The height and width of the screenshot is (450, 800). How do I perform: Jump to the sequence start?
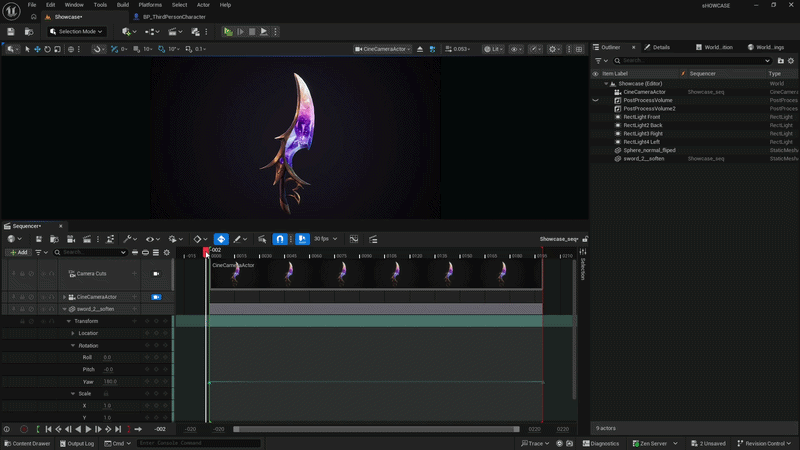(48, 430)
